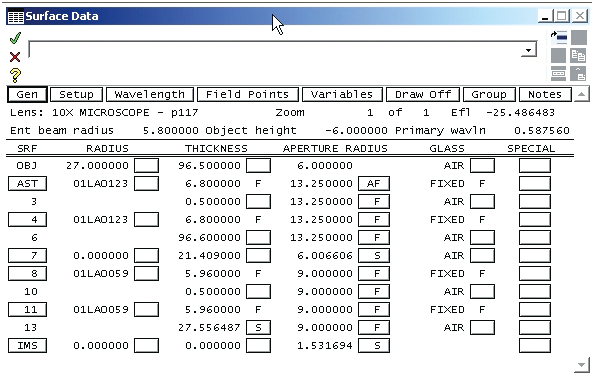Click the scroll up arrow beside Notes
This screenshot has width=595, height=378.
click(x=581, y=94)
